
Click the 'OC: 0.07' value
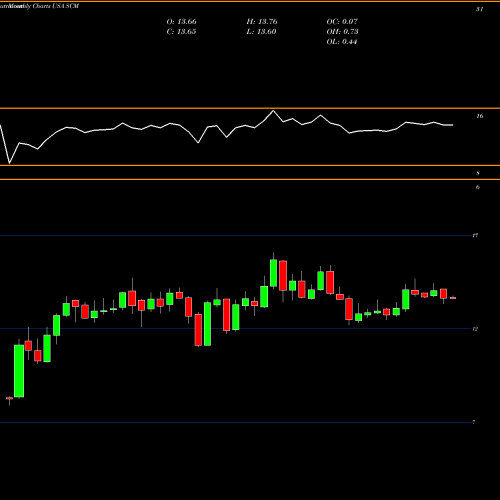(342, 22)
